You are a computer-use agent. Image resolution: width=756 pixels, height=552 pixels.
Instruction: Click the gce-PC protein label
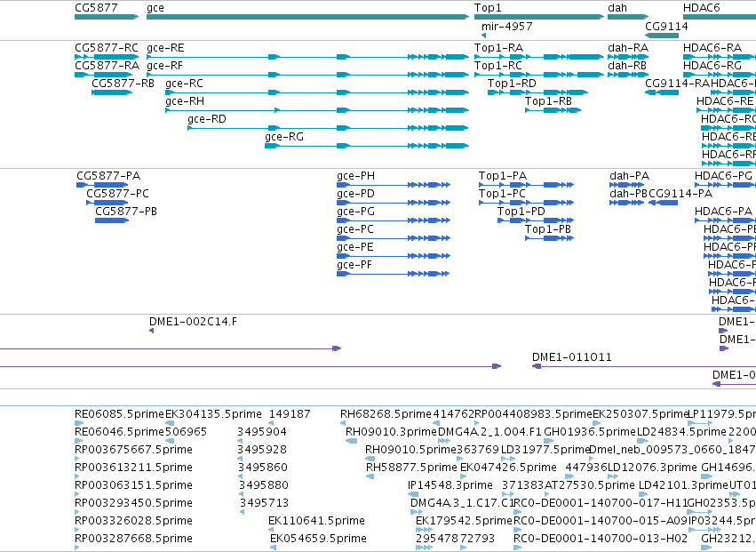coord(355,230)
